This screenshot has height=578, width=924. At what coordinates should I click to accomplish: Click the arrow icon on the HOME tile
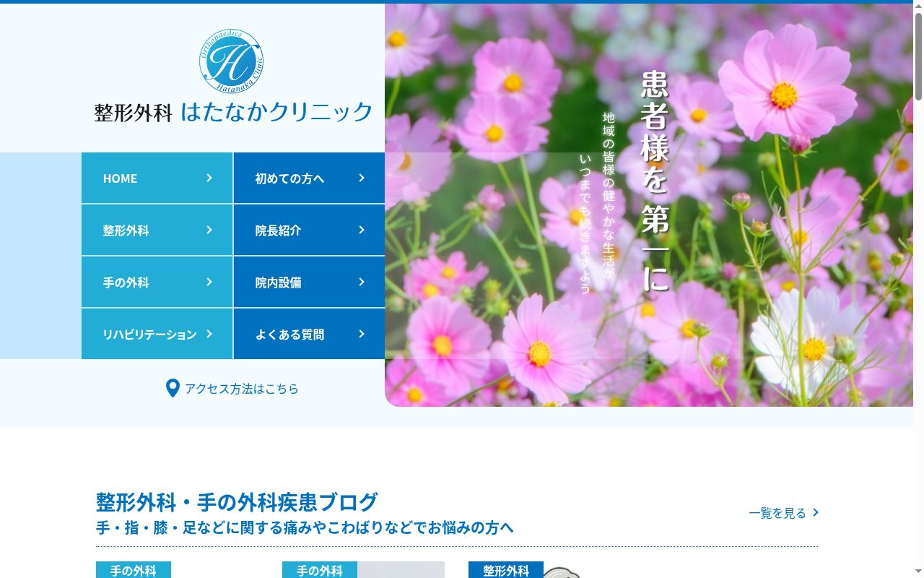pyautogui.click(x=209, y=178)
